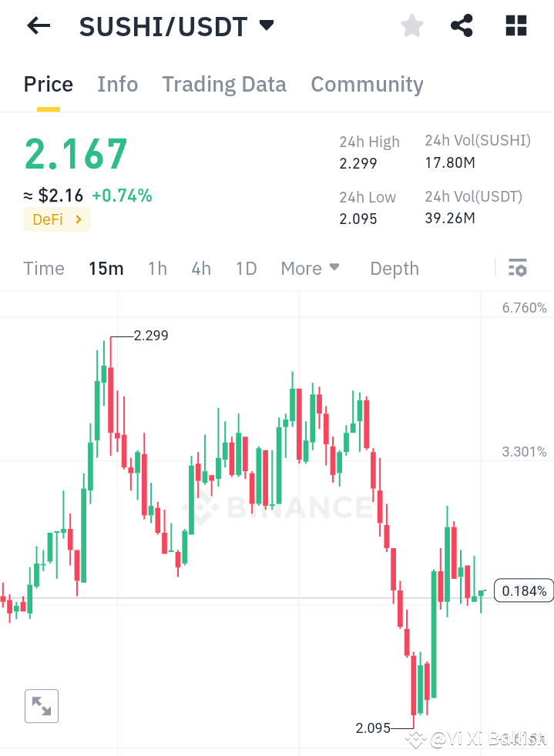This screenshot has width=554, height=756.
Task: Tap the 0.184% change label
Action: [x=523, y=590]
